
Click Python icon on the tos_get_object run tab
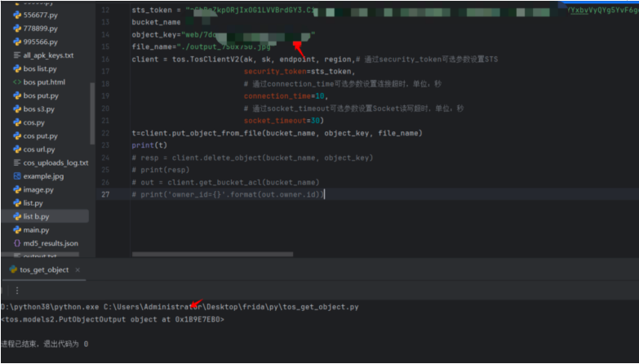click(13, 269)
